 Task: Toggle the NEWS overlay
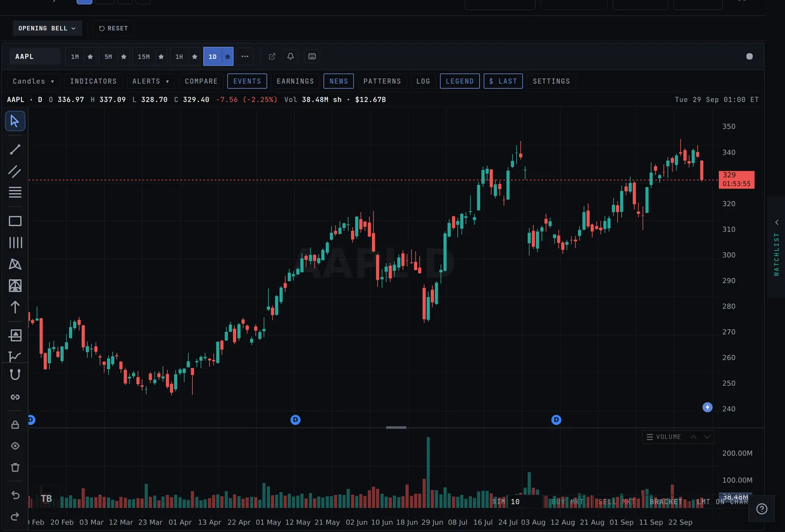coord(339,81)
